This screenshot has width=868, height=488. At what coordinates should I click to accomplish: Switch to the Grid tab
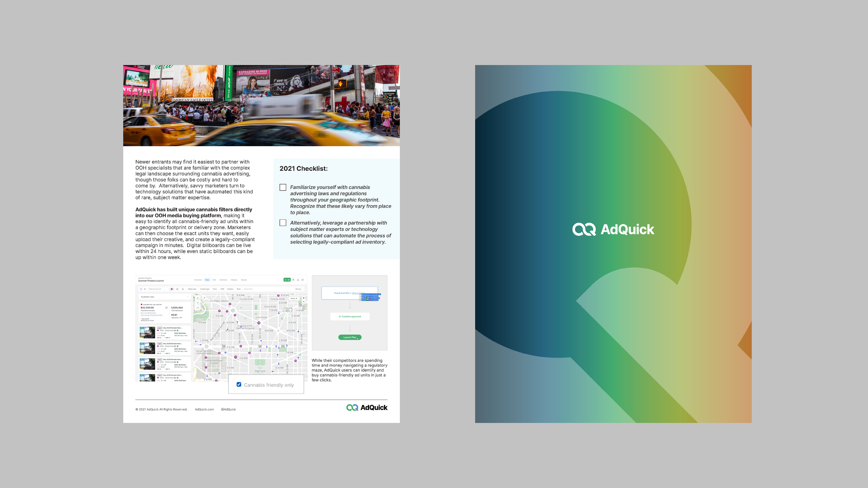(x=214, y=280)
